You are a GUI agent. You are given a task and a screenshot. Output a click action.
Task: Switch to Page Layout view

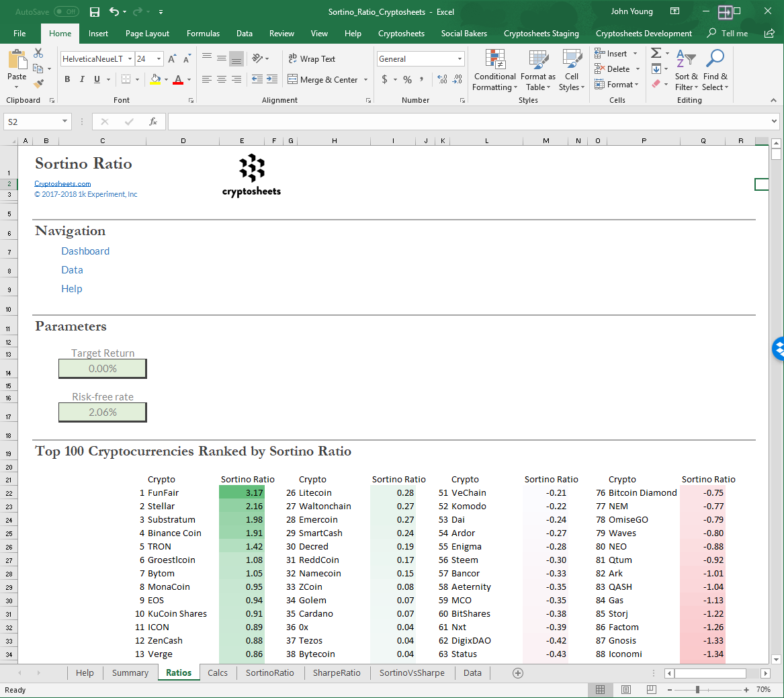(x=625, y=690)
